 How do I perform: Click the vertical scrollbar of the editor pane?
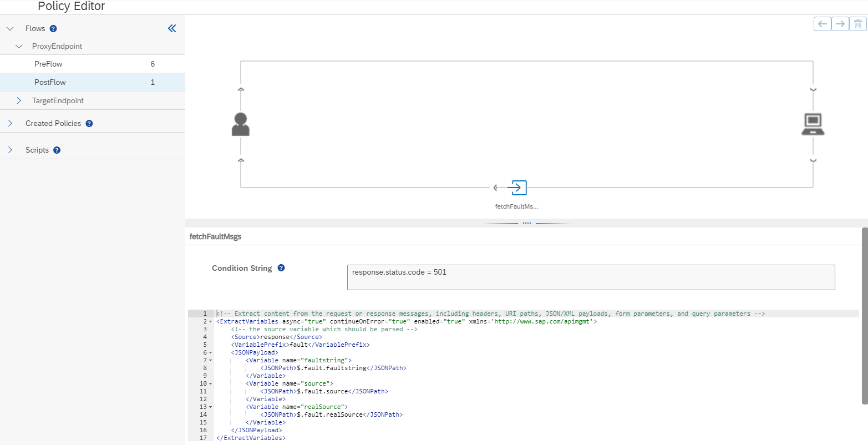pyautogui.click(x=865, y=315)
